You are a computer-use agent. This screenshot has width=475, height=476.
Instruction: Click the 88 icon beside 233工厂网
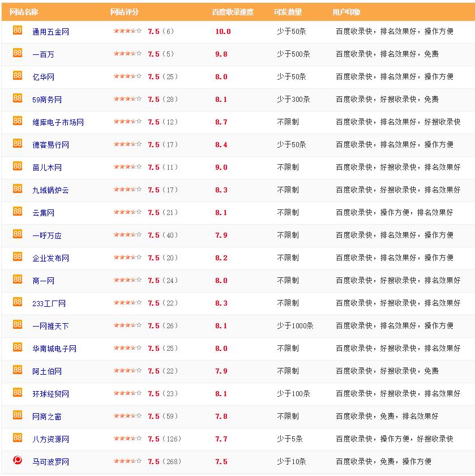tap(18, 302)
